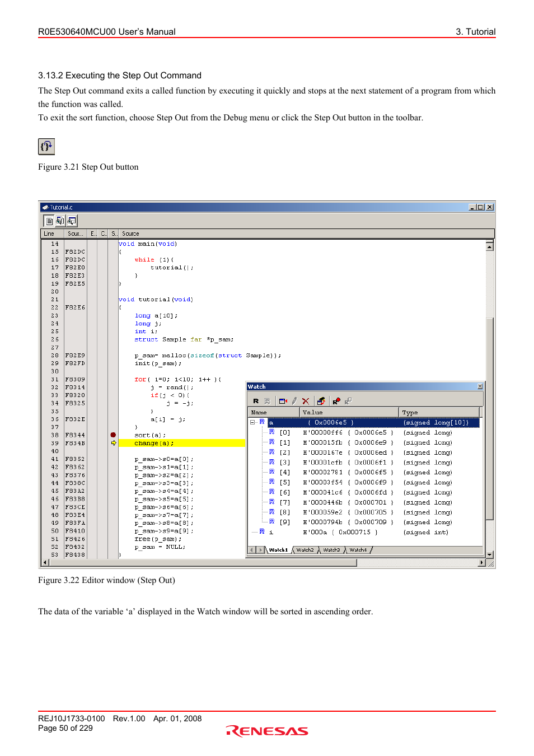Click the R icon beside element [0]
The width and height of the screenshot is (534, 756).
click(272, 432)
